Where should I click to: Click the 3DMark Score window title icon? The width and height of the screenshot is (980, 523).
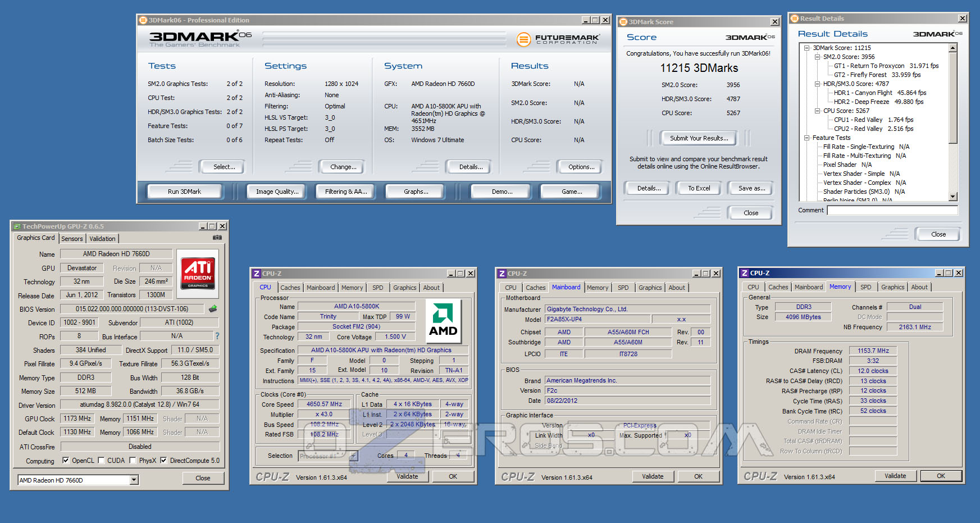point(623,22)
